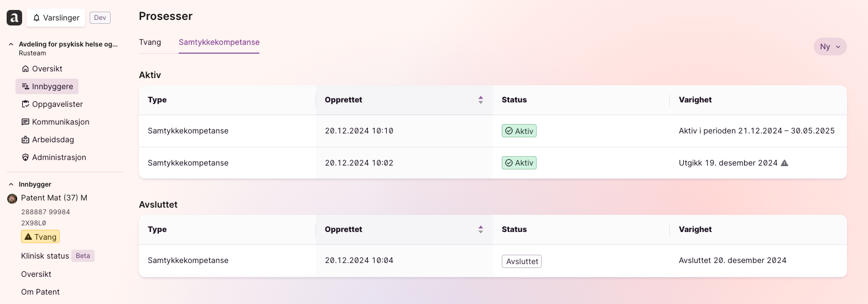
Task: Collapse the Innbygger section
Action: 11,184
